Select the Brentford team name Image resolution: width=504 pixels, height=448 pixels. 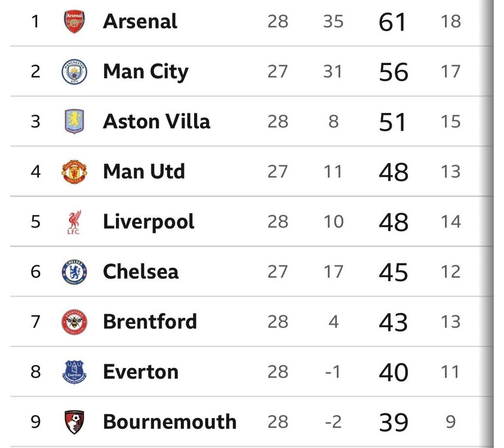pyautogui.click(x=150, y=321)
